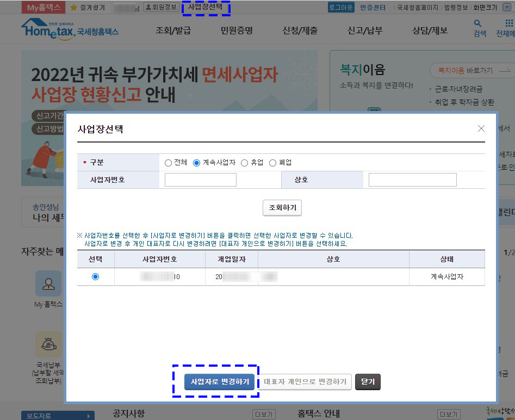Open the 민원증명 menu
The height and width of the screenshot is (420, 515).
pyautogui.click(x=237, y=30)
